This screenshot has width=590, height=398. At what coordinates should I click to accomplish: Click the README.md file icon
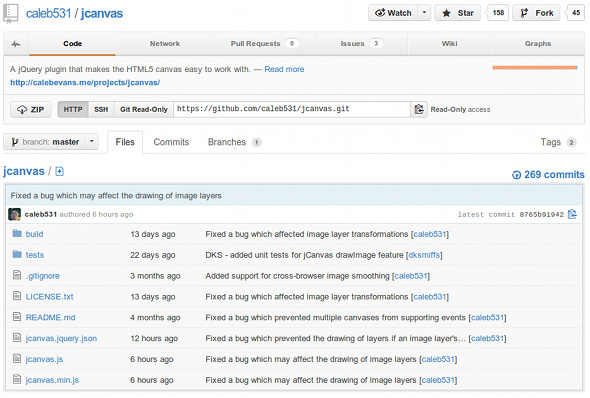(x=17, y=317)
